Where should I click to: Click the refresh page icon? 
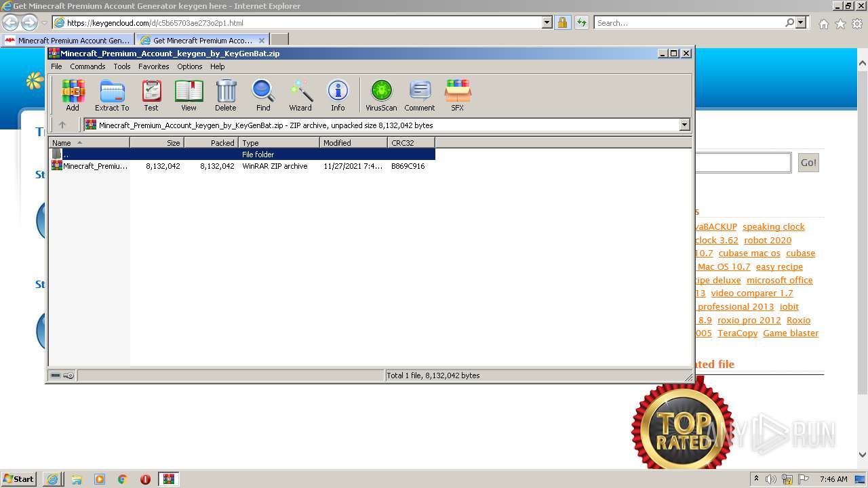click(581, 22)
